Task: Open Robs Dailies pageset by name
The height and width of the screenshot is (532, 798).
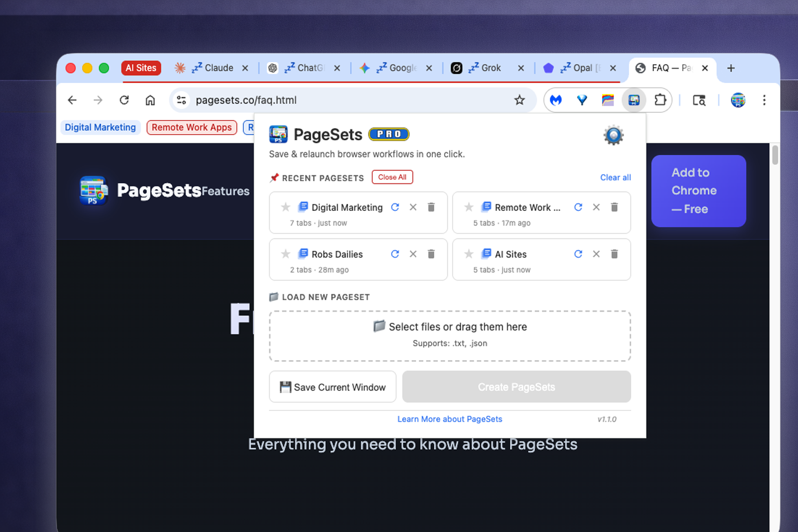Action: (x=337, y=254)
